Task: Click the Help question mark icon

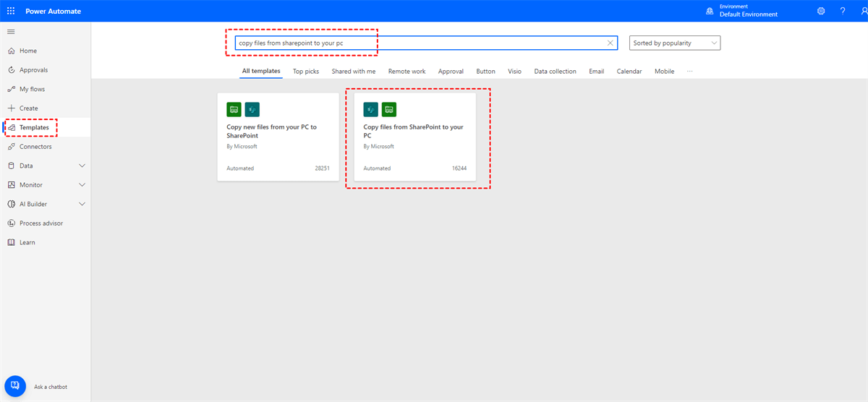Action: pyautogui.click(x=843, y=11)
